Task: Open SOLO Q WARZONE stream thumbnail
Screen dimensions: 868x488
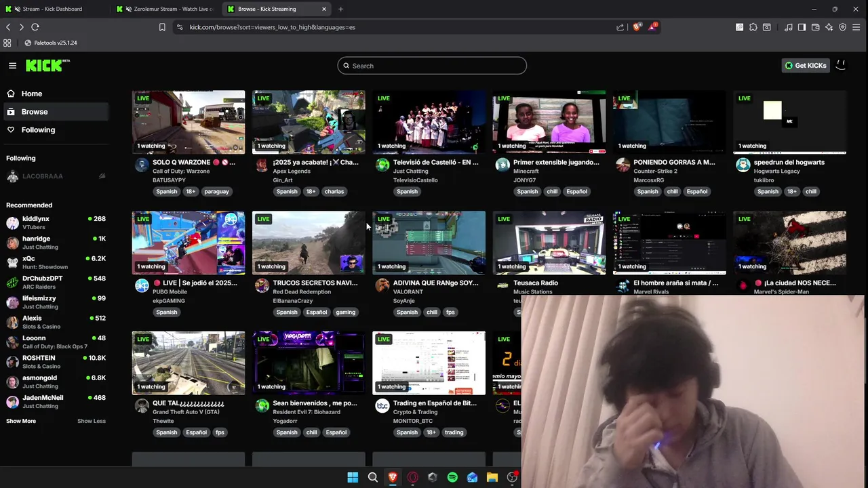Action: (189, 122)
